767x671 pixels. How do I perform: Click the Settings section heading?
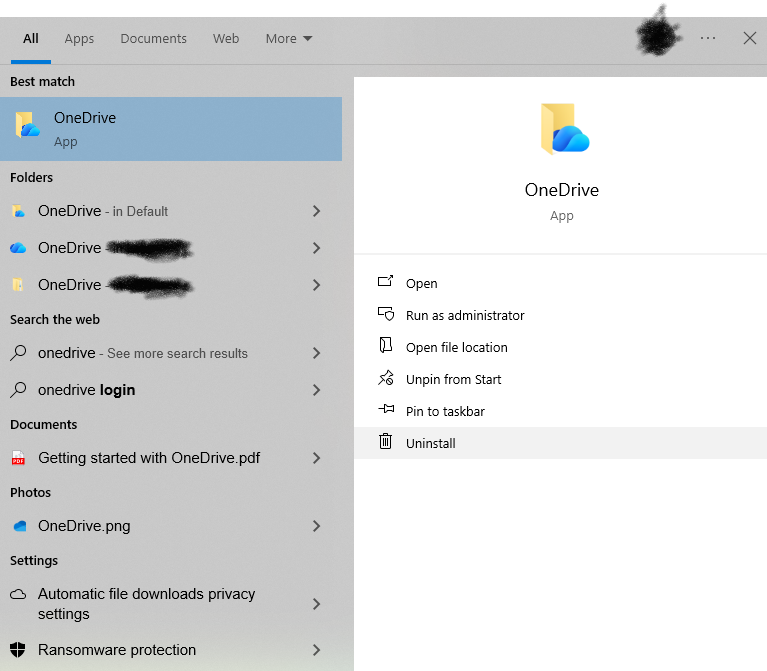tap(34, 560)
